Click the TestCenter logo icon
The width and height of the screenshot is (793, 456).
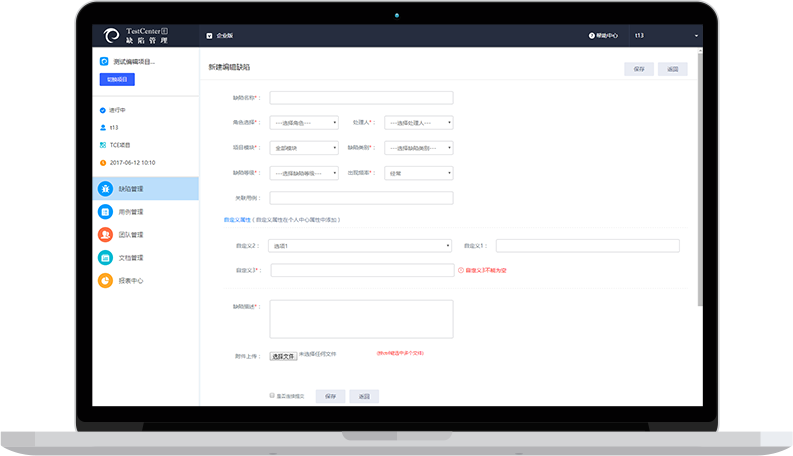coord(110,35)
